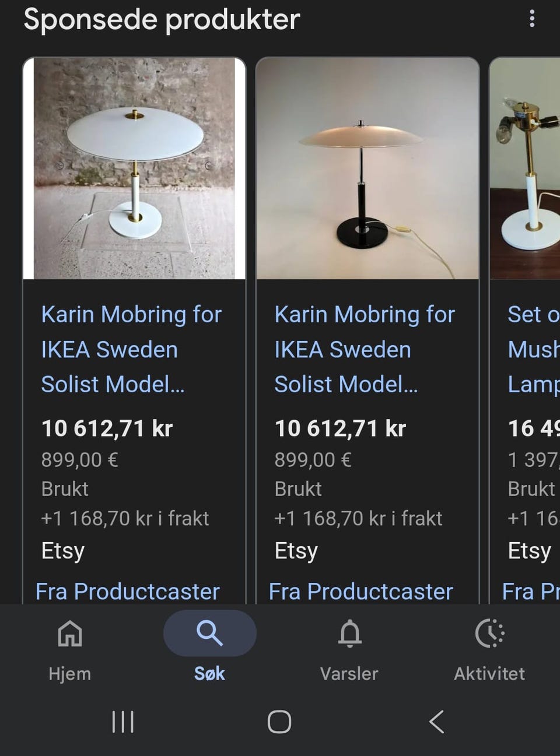Tap Etsy seller name on second card
Image resolution: width=560 pixels, height=756 pixels.
coord(296,551)
